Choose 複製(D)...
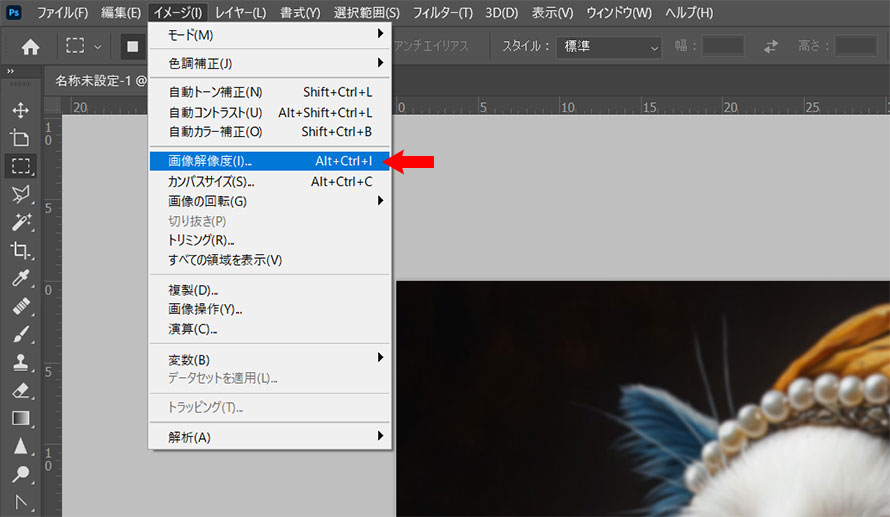The width and height of the screenshot is (890, 517). [270, 290]
